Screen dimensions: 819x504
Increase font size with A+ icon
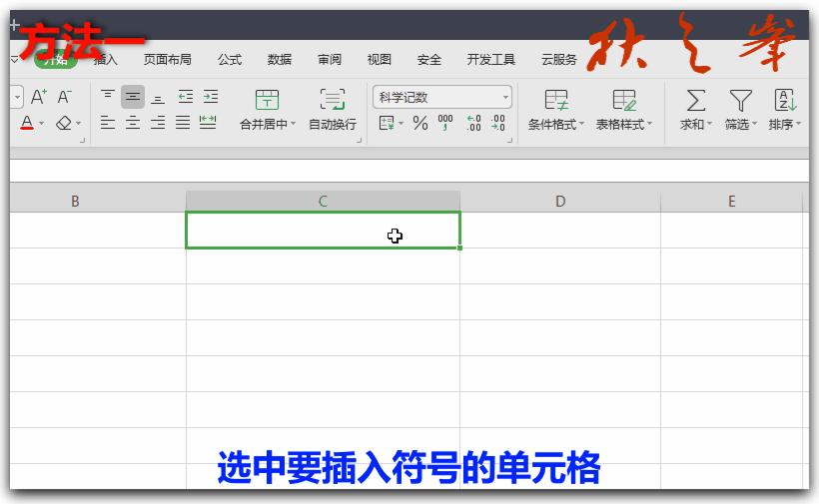point(39,97)
